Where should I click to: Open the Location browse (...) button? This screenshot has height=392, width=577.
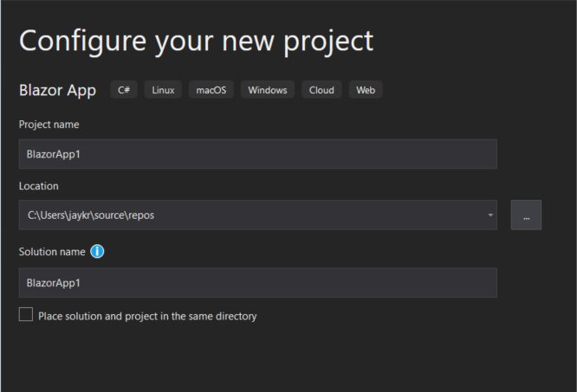(526, 215)
